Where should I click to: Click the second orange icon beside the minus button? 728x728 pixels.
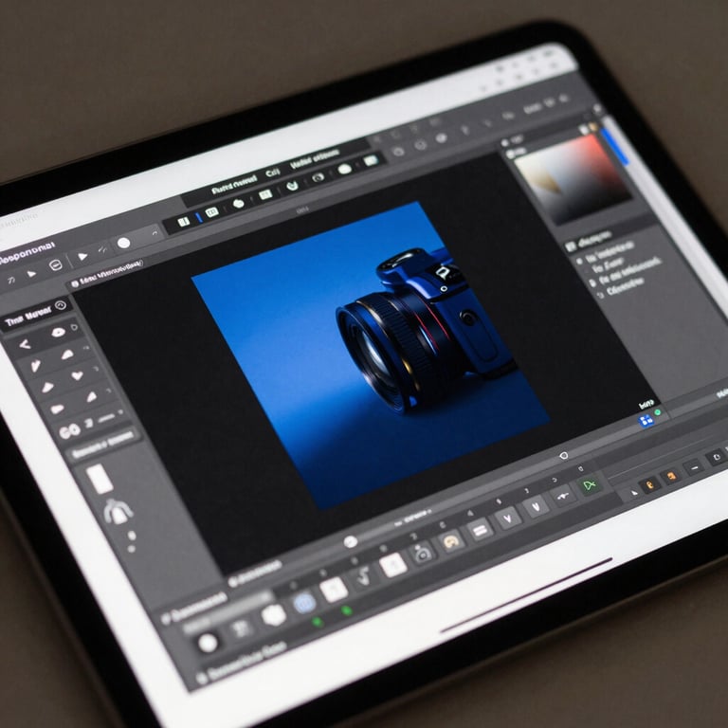pyautogui.click(x=670, y=476)
